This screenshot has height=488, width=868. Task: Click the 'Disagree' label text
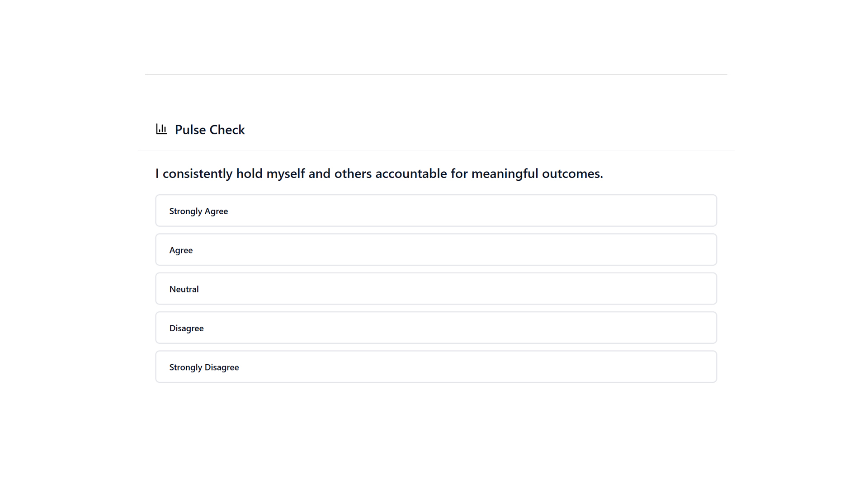pos(186,328)
